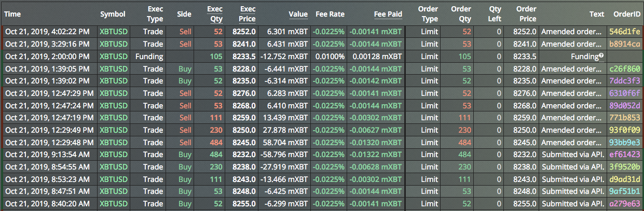Click the OrderID column header

click(626, 14)
